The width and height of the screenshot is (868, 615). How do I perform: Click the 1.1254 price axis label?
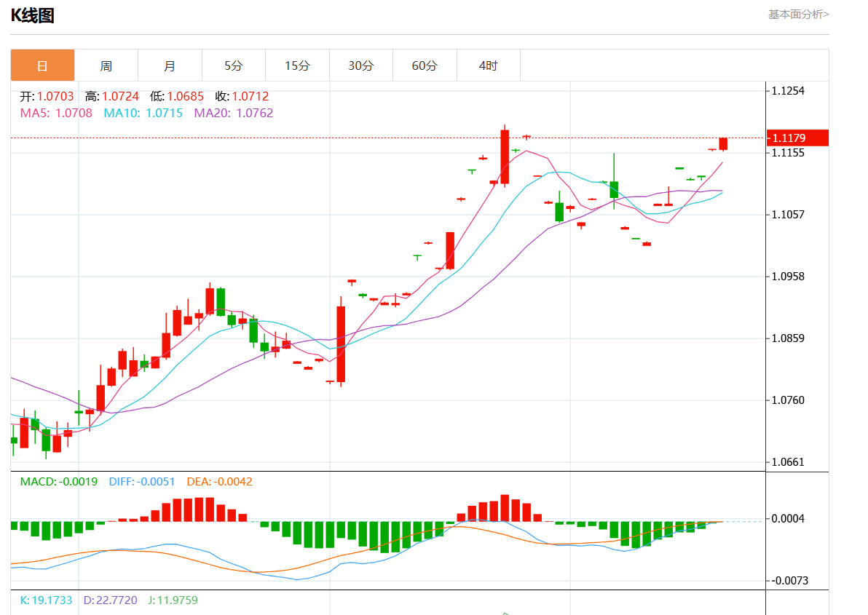(789, 91)
